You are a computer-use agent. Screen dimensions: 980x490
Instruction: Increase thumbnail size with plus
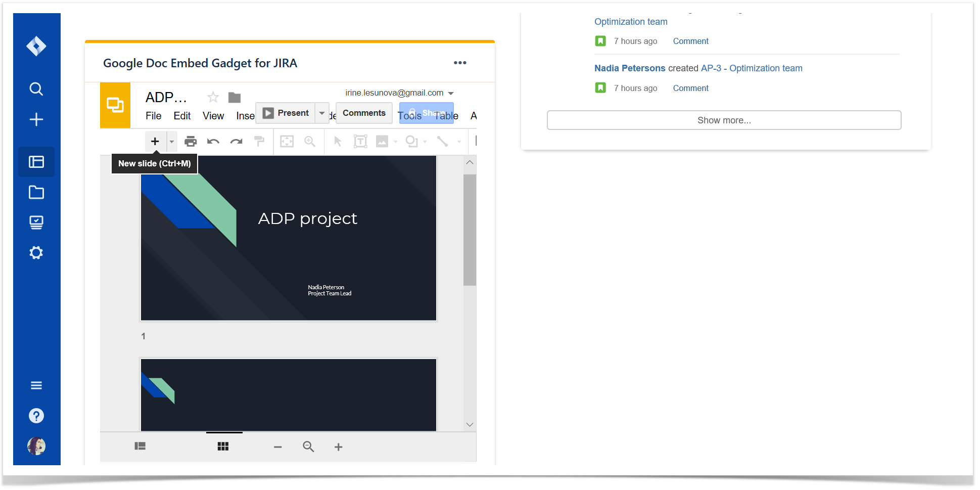339,447
